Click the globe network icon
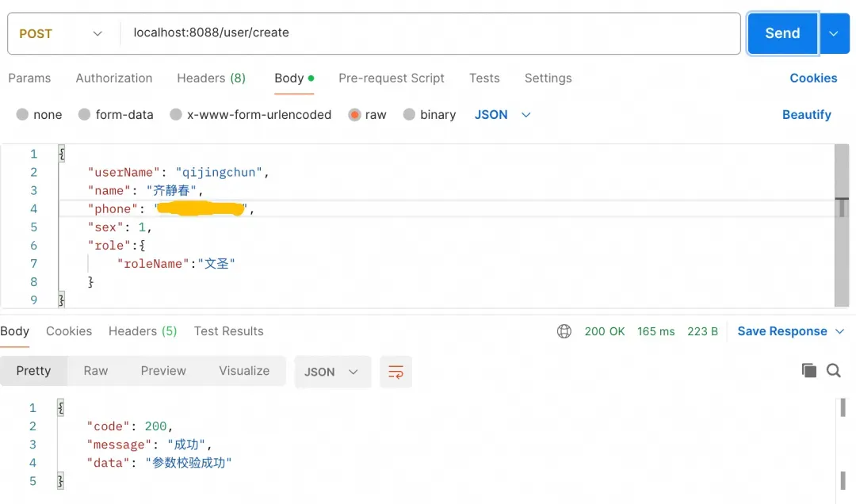 (x=564, y=331)
